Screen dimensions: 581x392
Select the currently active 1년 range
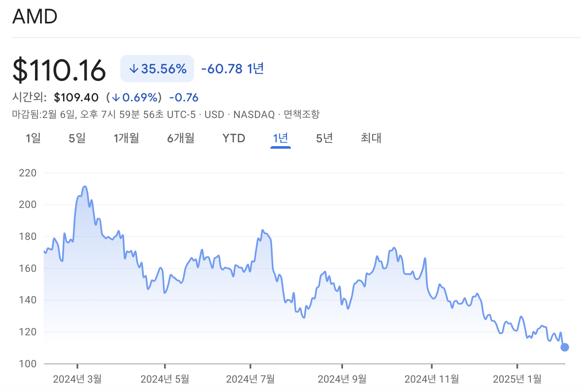point(280,138)
